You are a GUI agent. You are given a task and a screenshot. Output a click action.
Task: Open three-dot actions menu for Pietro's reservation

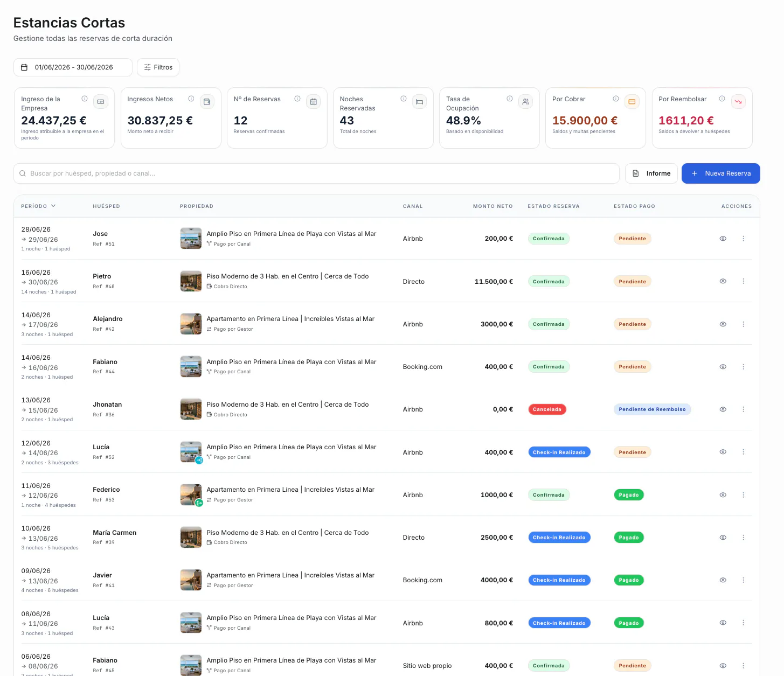pos(744,281)
